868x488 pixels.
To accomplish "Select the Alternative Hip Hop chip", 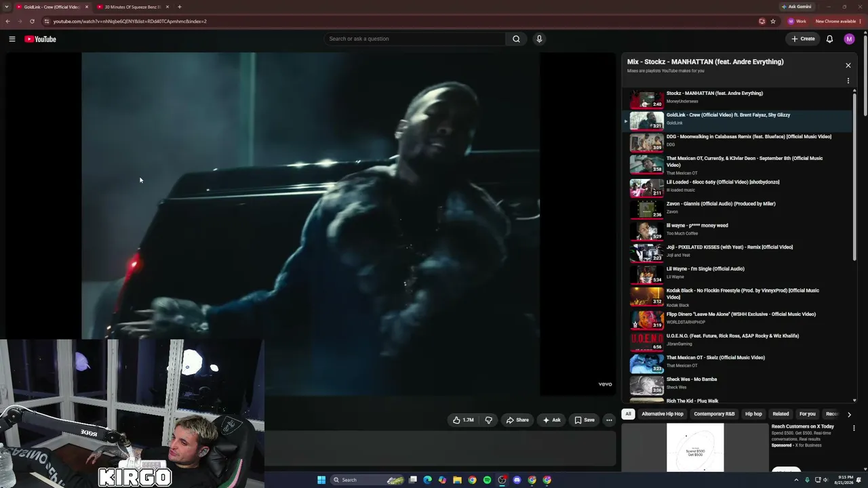I will click(x=663, y=414).
